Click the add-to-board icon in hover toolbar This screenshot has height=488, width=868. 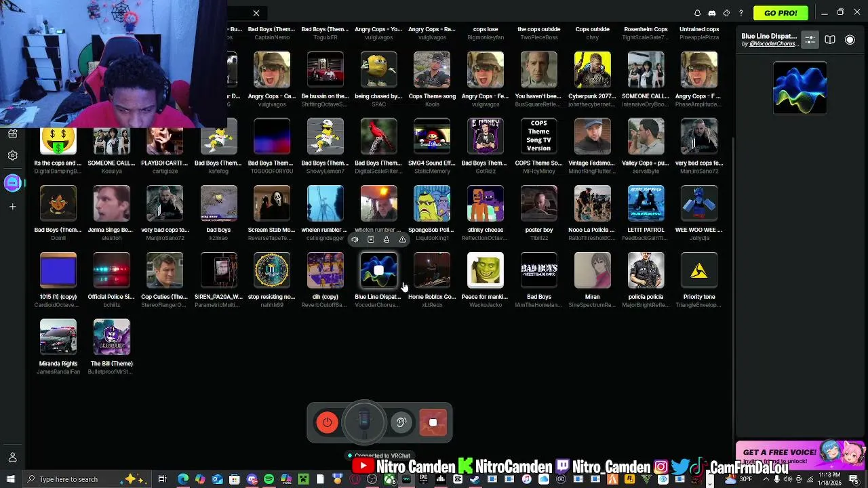[371, 239]
